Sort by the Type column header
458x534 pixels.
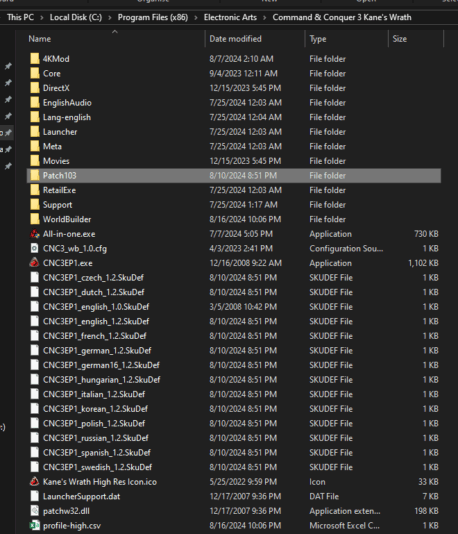[x=318, y=39]
